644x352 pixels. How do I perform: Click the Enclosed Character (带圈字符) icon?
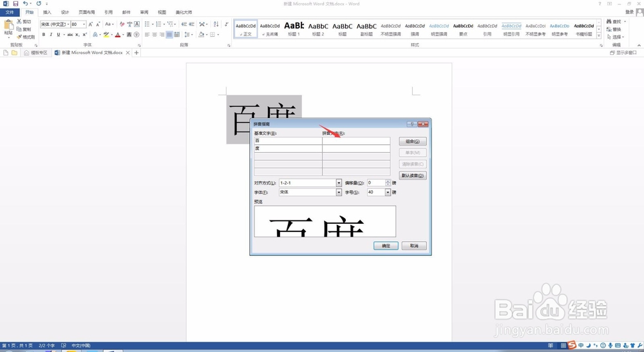(137, 35)
